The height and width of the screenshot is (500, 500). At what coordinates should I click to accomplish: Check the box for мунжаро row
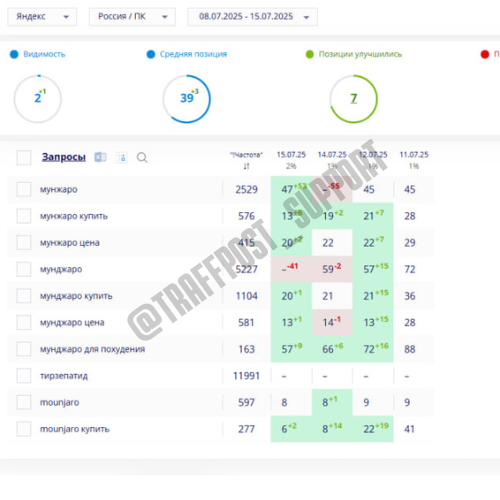pos(24,189)
